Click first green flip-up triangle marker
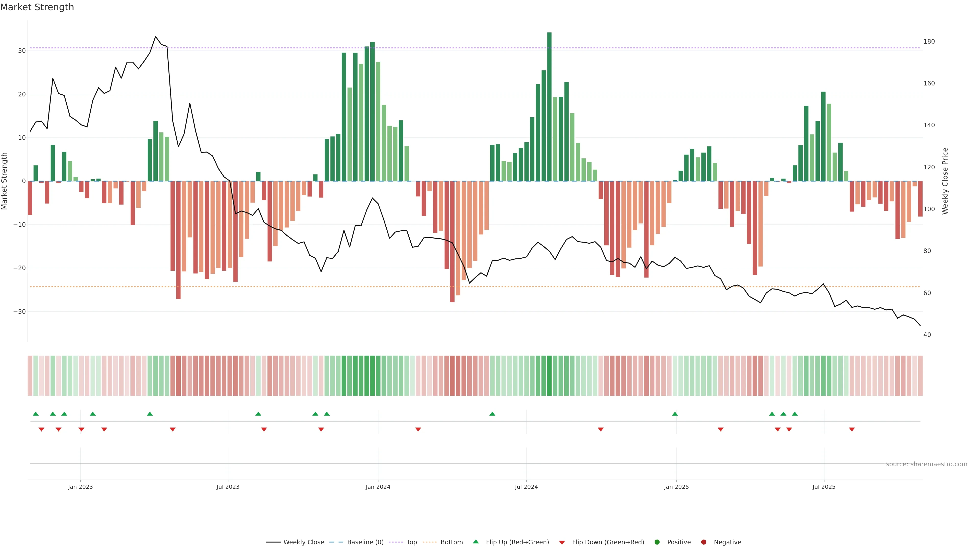980x551 pixels. pos(36,414)
